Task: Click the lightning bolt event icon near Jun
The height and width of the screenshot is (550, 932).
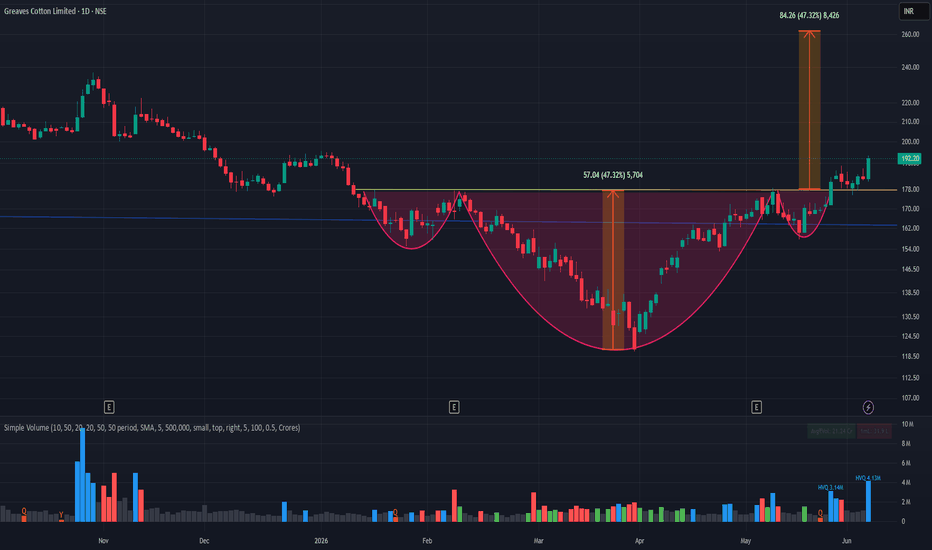Action: [x=868, y=407]
